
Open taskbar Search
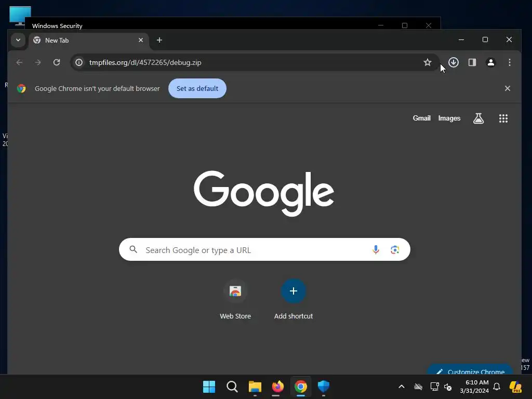click(232, 387)
